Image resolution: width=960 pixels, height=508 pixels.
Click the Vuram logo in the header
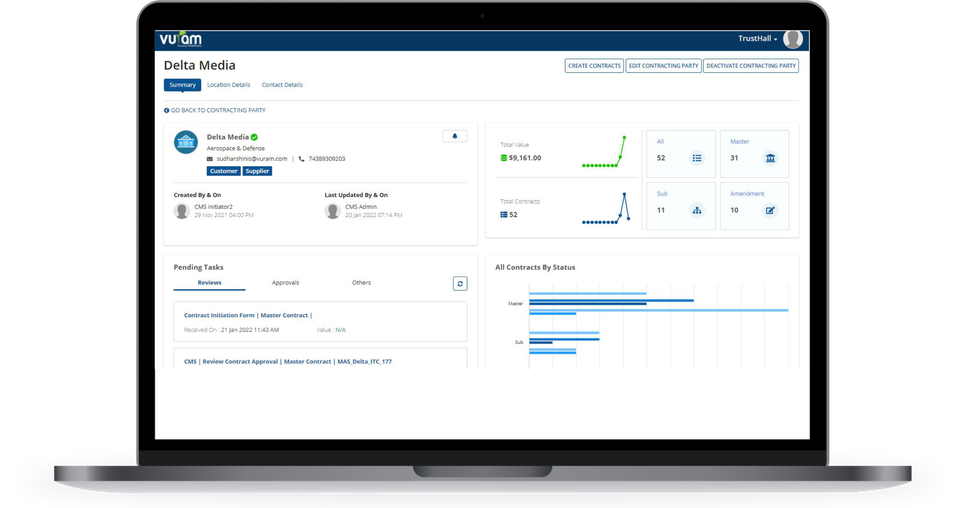[x=181, y=40]
